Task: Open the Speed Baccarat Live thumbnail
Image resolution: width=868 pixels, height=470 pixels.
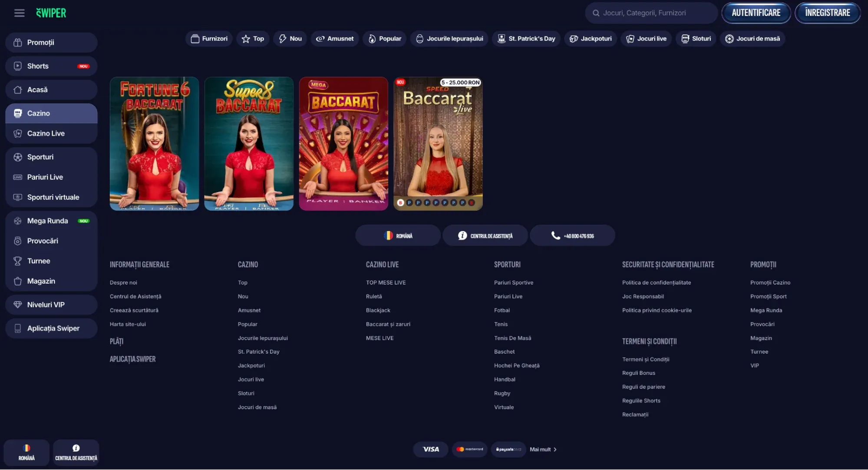Action: pos(438,144)
